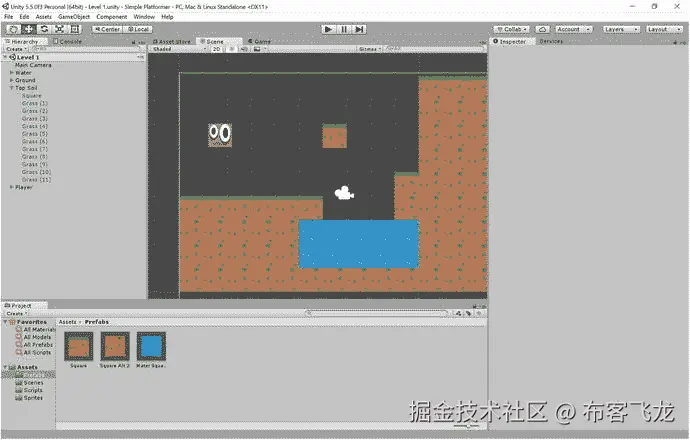Screen dimensions: 690x440
Task: Select All Materials favorite
Action: coord(37,330)
